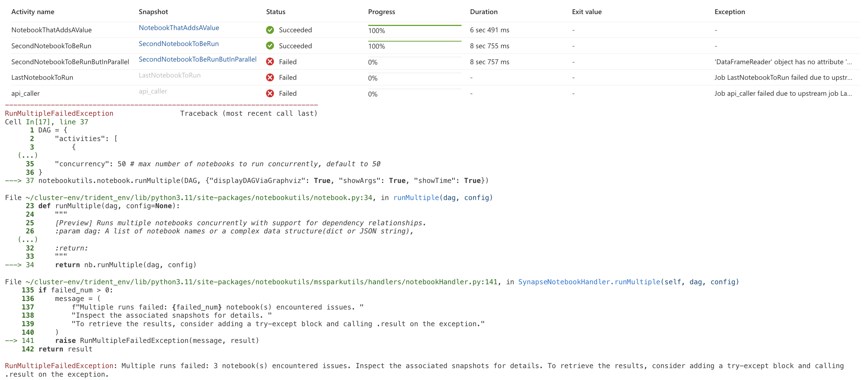The height and width of the screenshot is (380, 868).
Task: Click the Exception column header
Action: tap(729, 12)
